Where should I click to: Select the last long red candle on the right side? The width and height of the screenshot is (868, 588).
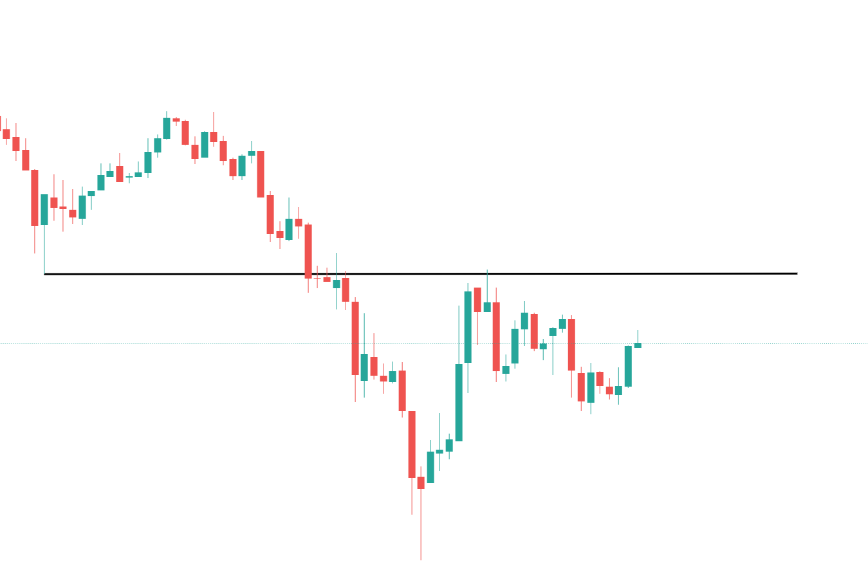coord(571,344)
